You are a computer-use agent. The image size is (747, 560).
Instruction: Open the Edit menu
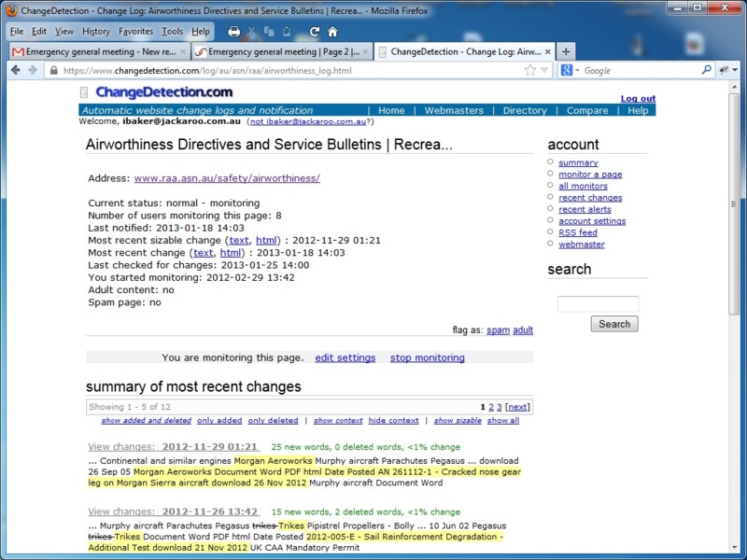39,32
